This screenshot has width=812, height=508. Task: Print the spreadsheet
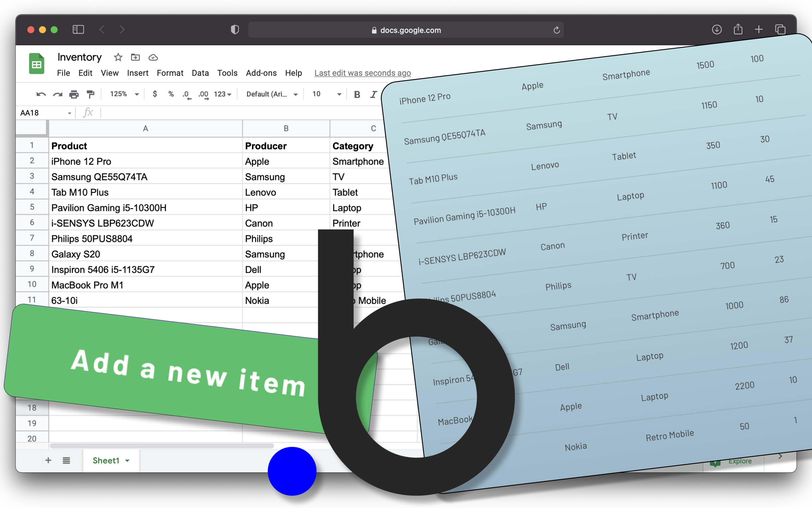click(x=74, y=95)
